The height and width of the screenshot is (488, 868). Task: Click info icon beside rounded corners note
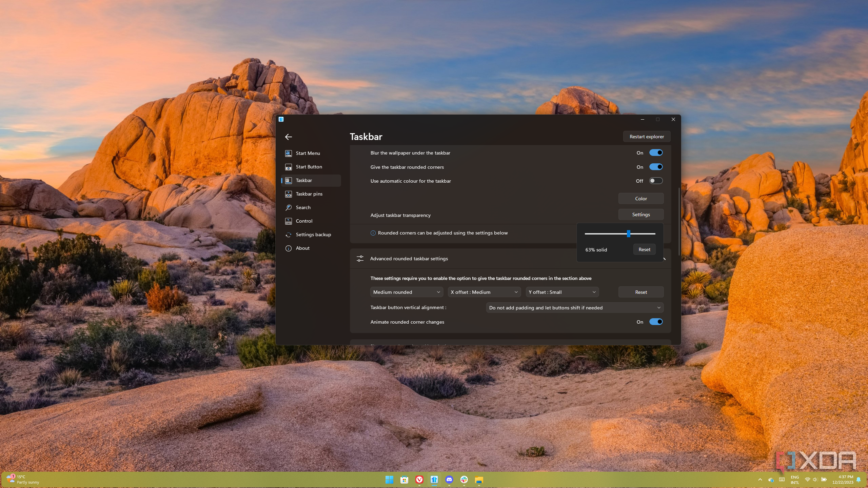(x=373, y=233)
